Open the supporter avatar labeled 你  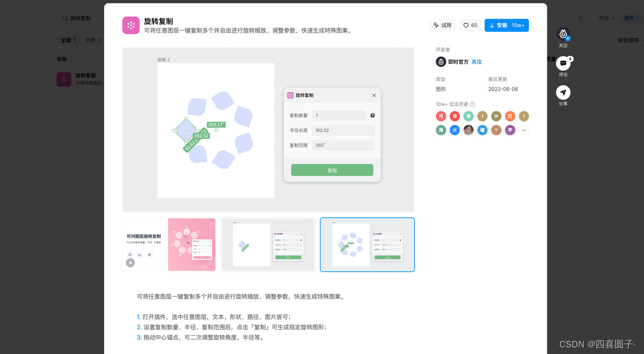(455, 116)
